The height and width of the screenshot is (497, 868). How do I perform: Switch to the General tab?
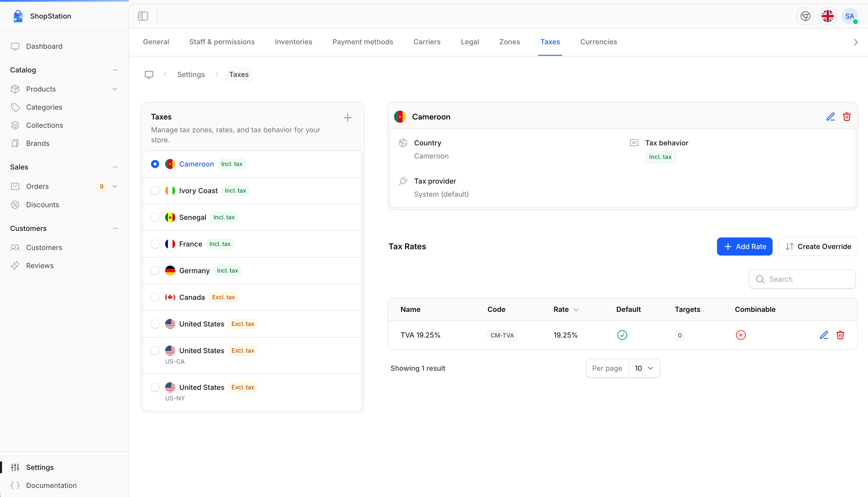point(156,42)
